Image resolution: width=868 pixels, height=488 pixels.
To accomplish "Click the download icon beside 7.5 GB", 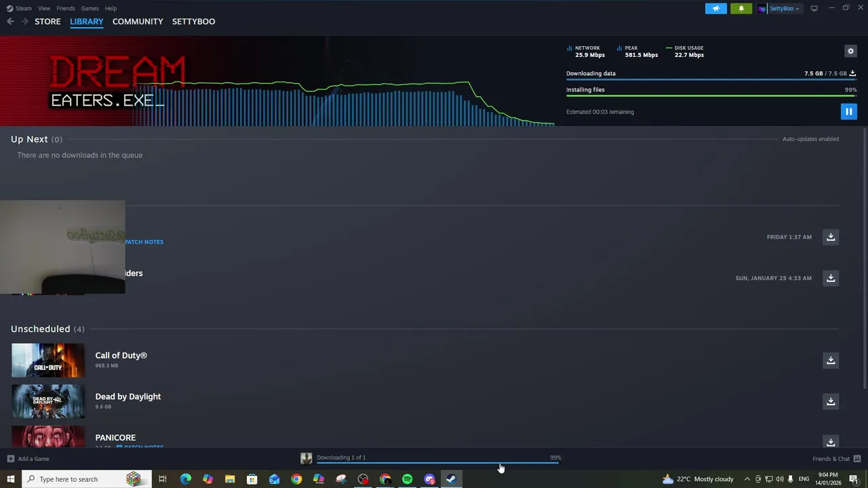I will 852,73.
